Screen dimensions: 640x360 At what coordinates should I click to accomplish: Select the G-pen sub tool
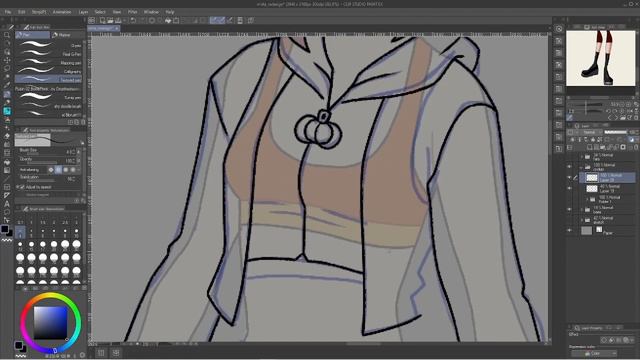click(49, 45)
